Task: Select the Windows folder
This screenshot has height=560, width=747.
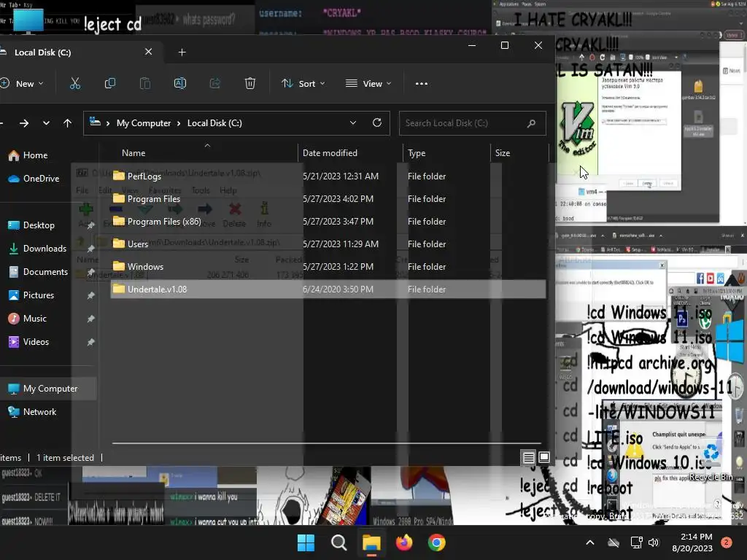Action: 328,267
